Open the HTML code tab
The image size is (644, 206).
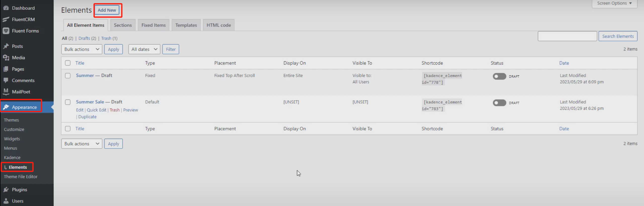pos(218,25)
